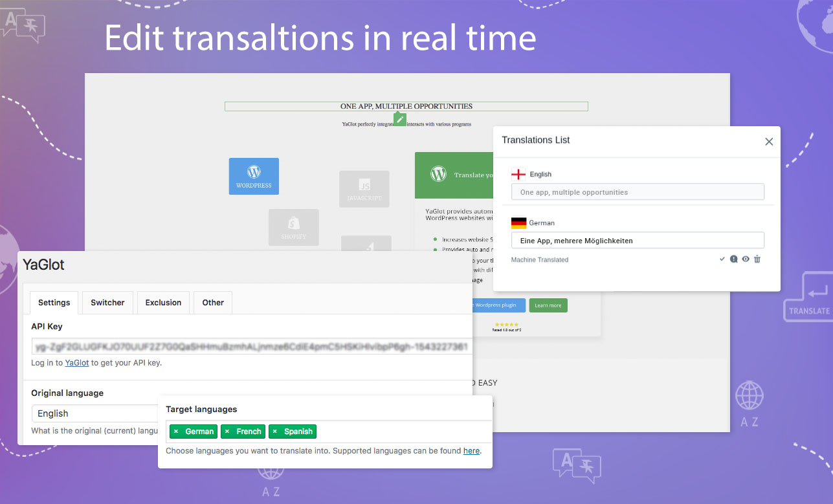Remove German from target languages

tap(176, 432)
